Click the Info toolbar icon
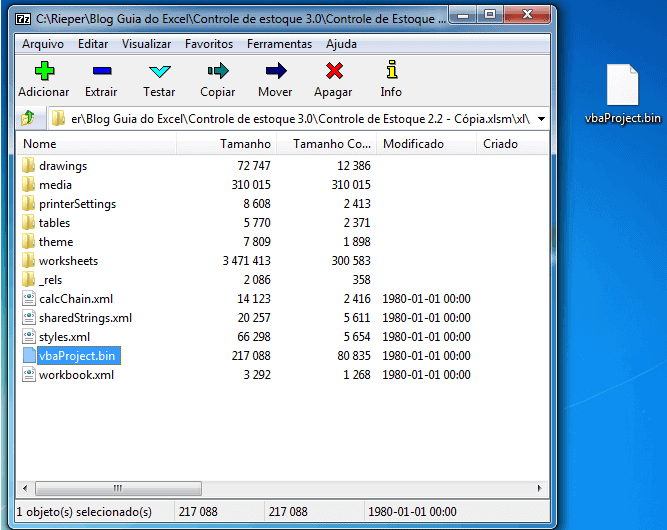Image resolution: width=667 pixels, height=530 pixels. (x=391, y=71)
